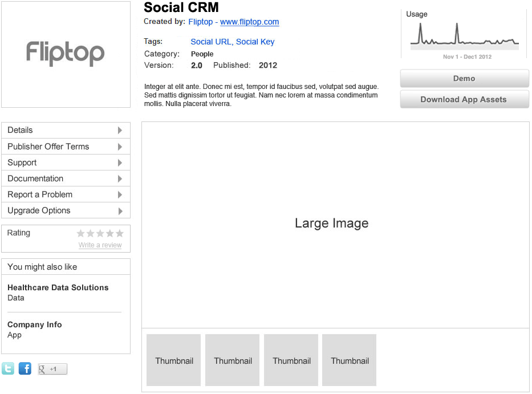
Task: Open Publisher Offer Terms item
Action: point(66,147)
